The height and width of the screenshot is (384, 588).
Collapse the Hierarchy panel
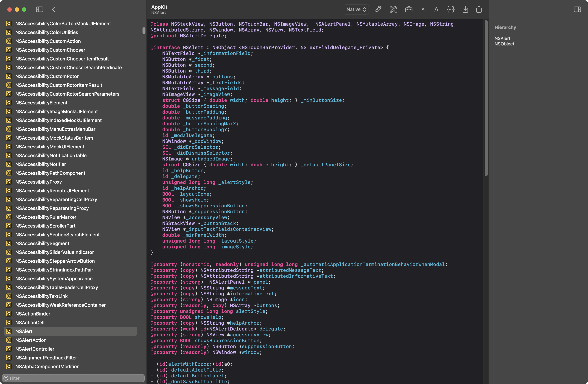click(505, 27)
